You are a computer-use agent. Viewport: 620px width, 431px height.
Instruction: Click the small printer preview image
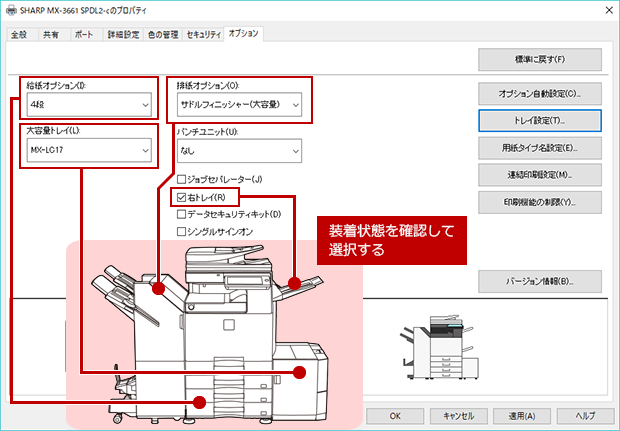click(x=440, y=347)
